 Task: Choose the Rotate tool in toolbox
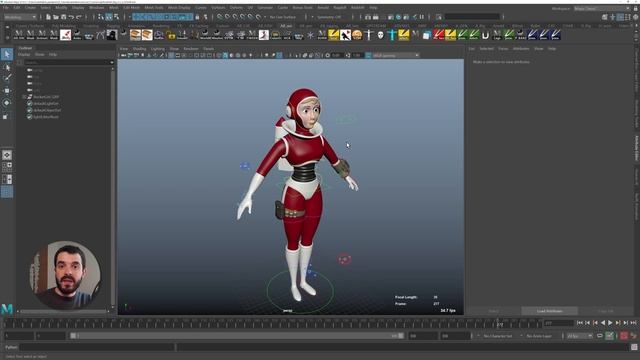[7, 103]
